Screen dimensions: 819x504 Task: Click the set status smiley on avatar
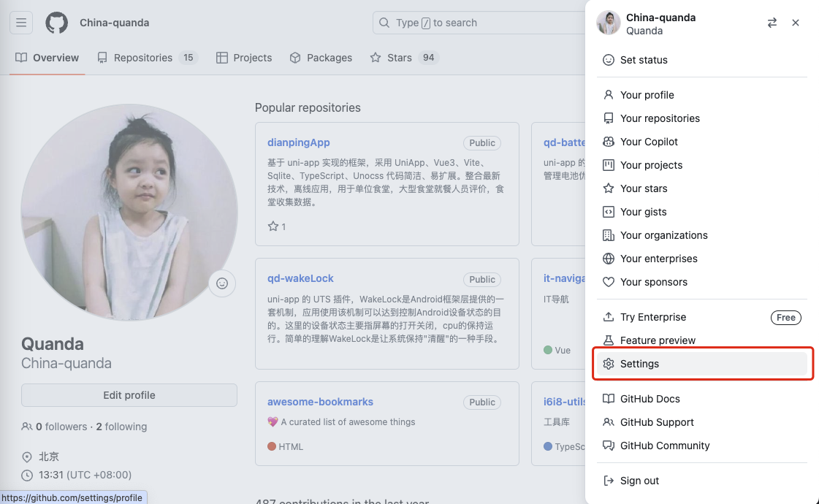click(222, 283)
